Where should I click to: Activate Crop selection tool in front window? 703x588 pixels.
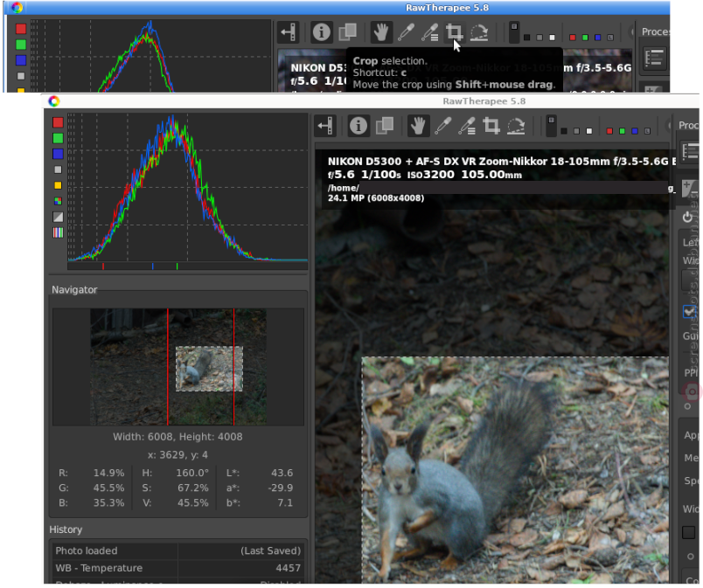tap(491, 126)
